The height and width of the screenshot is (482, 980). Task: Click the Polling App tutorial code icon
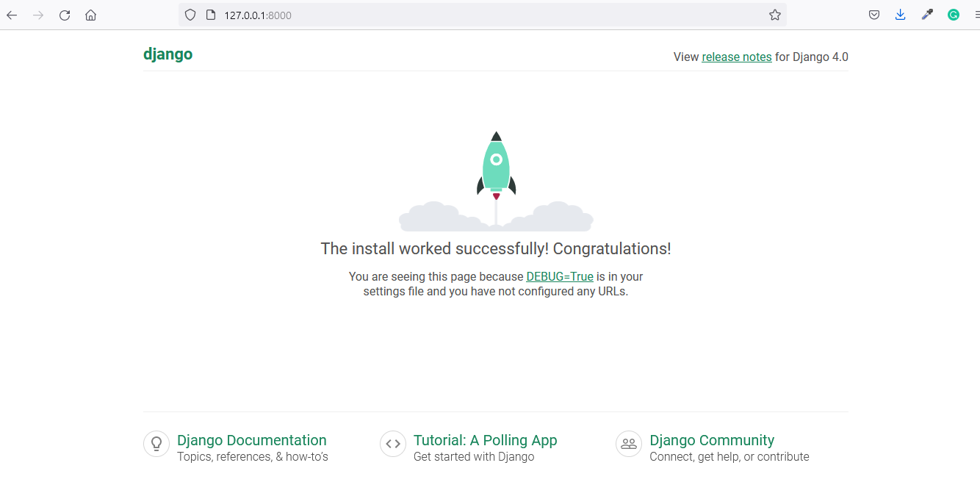pyautogui.click(x=393, y=444)
